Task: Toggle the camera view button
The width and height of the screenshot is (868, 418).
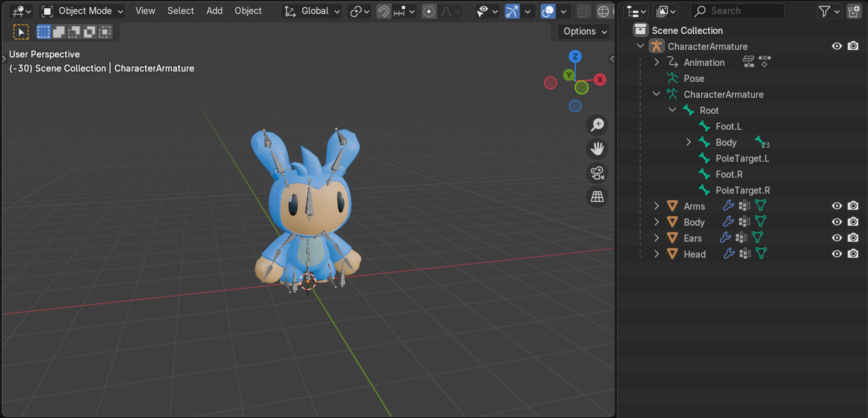Action: (x=597, y=173)
